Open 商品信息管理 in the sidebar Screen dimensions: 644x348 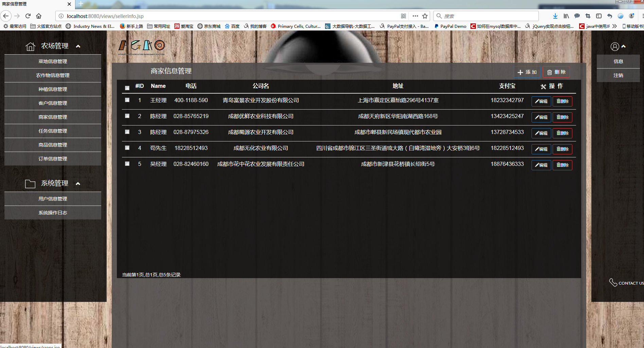pyautogui.click(x=53, y=145)
